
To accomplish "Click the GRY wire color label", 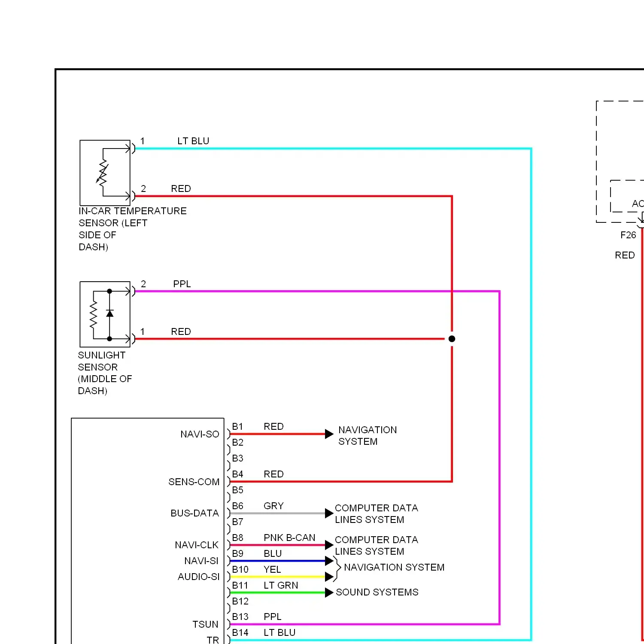I will [273, 506].
